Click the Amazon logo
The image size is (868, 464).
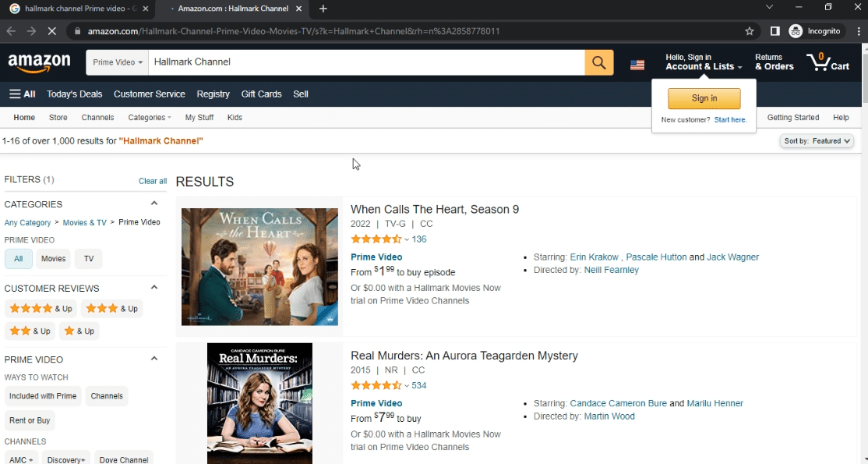click(39, 62)
